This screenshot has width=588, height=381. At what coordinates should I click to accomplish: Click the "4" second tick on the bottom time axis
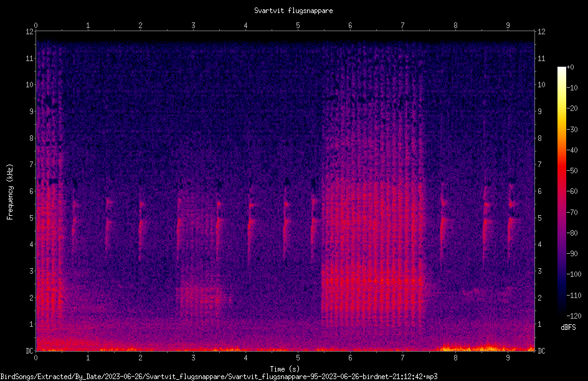(x=245, y=358)
